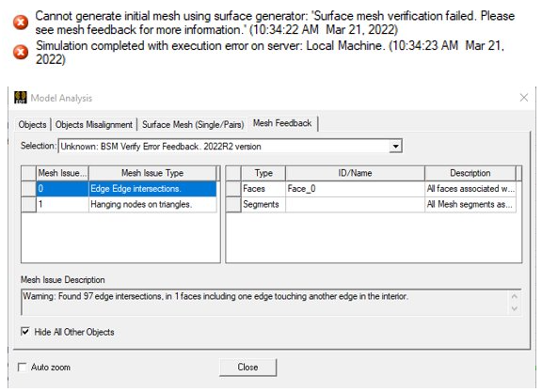
Task: Click the Model Analysis window icon
Action: pos(21,98)
